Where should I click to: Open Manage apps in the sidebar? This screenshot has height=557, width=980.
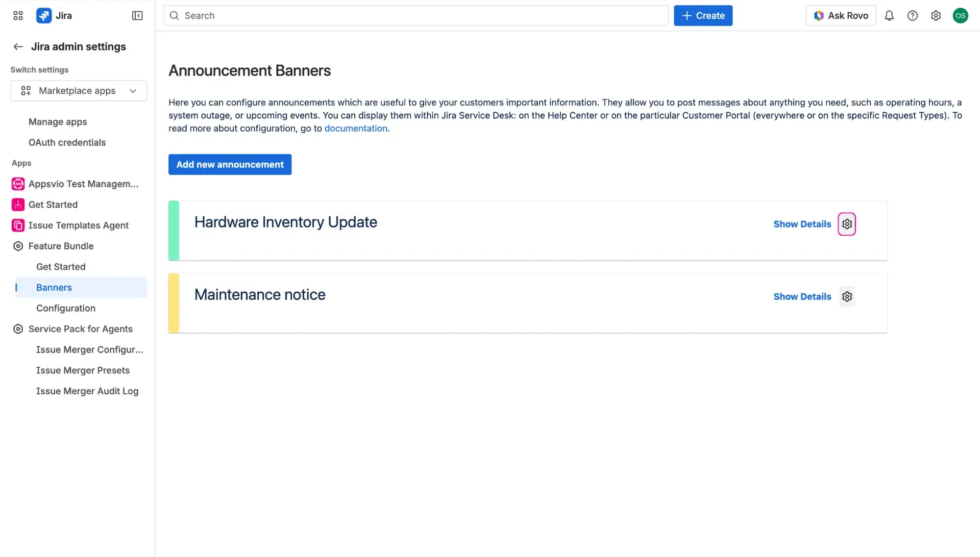[57, 121]
